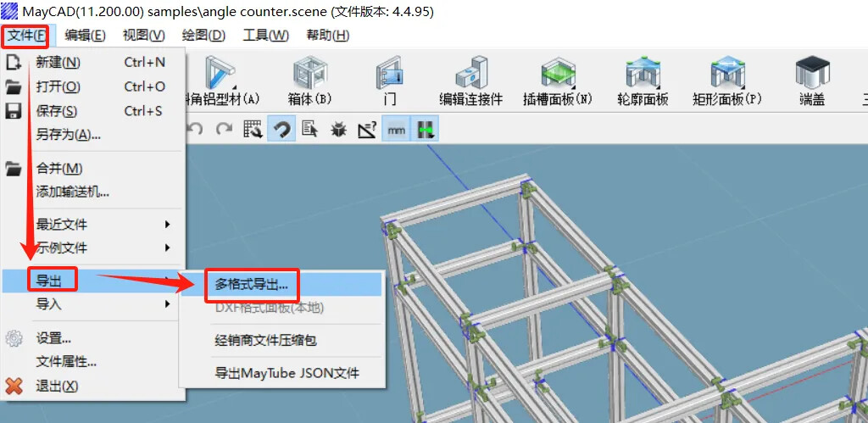This screenshot has width=868, height=423.
Task: Select 另存为(A)... in the File menu
Action: click(68, 135)
